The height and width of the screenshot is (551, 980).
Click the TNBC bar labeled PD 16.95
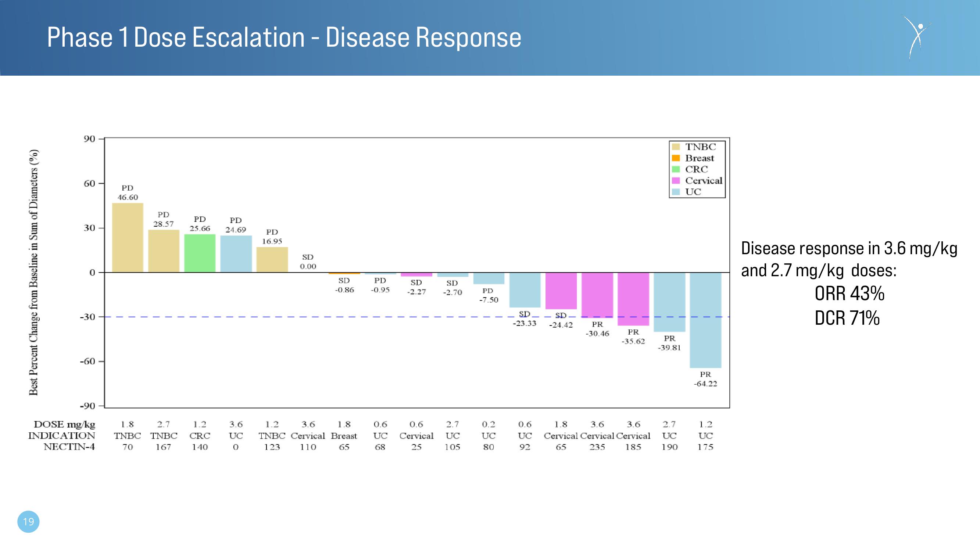click(272, 260)
